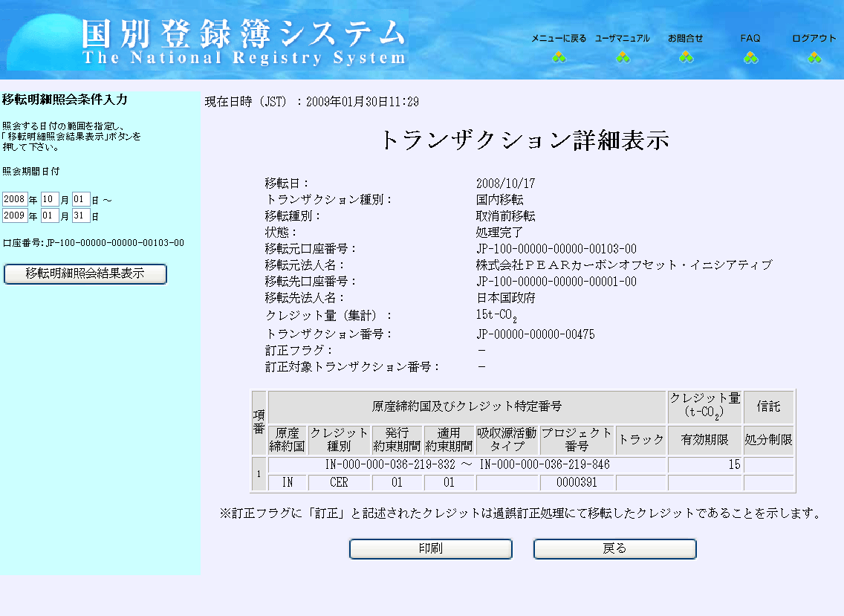
Task: Open the ユーザマニュアル link
Action: pyautogui.click(x=623, y=38)
